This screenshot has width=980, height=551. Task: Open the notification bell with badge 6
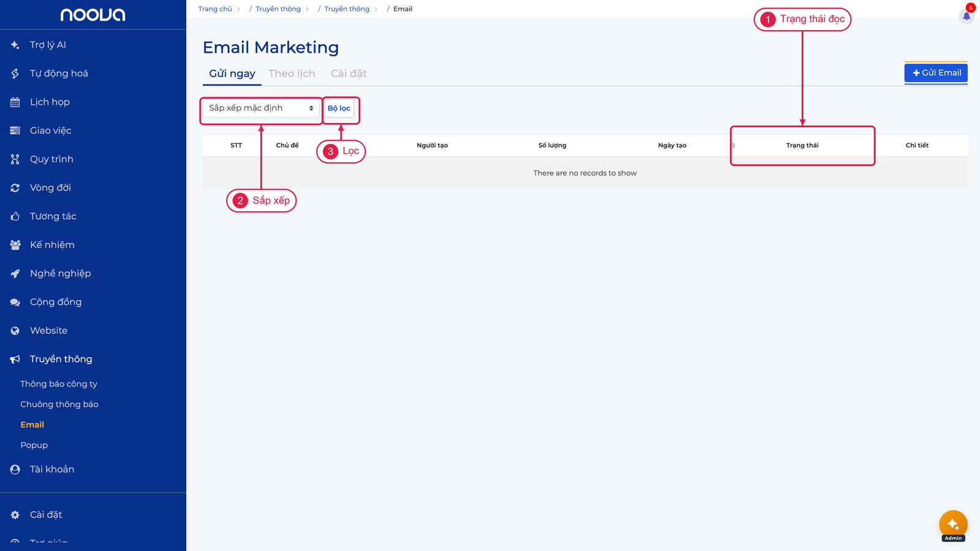click(967, 15)
